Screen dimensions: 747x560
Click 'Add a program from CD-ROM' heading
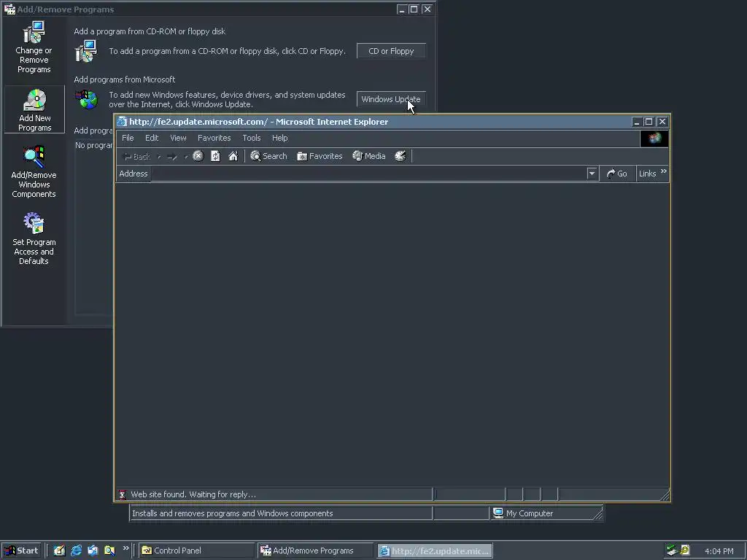150,31
